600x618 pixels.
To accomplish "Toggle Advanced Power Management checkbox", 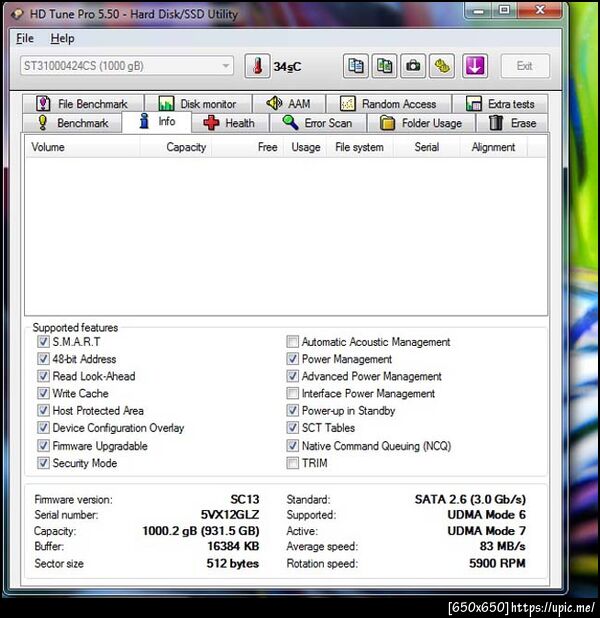I will click(x=293, y=376).
